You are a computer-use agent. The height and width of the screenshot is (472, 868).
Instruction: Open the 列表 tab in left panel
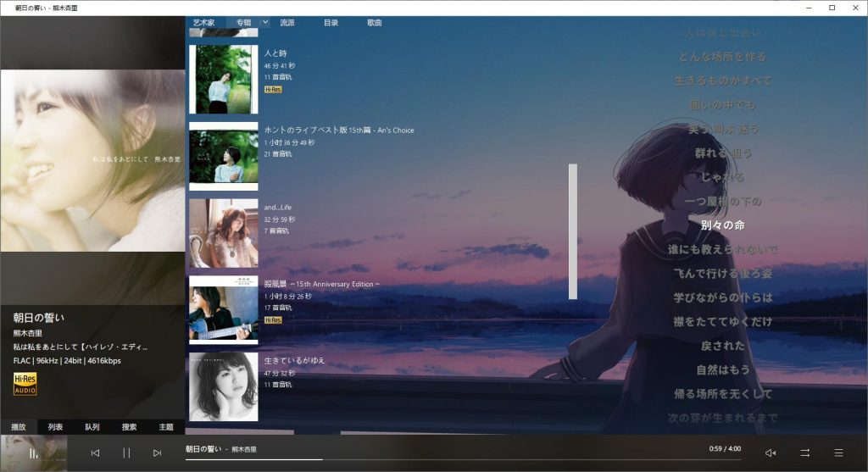pos(55,426)
